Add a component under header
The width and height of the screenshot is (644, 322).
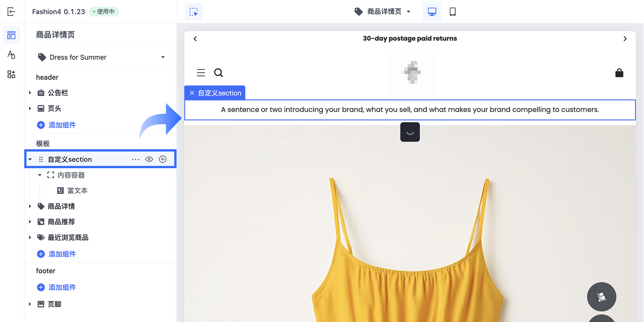pos(56,125)
